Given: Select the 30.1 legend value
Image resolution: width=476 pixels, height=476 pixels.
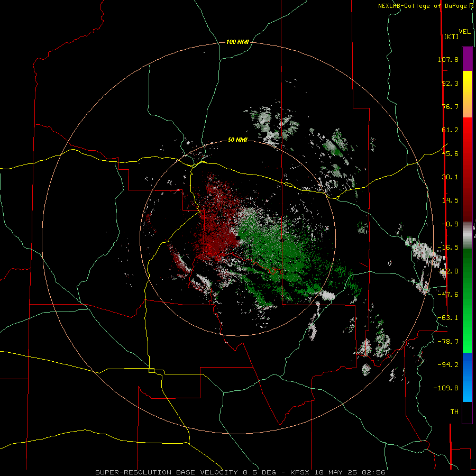Looking at the screenshot, I should 450,177.
